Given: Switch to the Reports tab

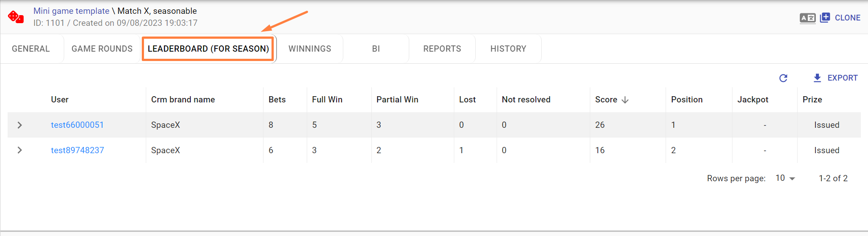Looking at the screenshot, I should pos(442,49).
